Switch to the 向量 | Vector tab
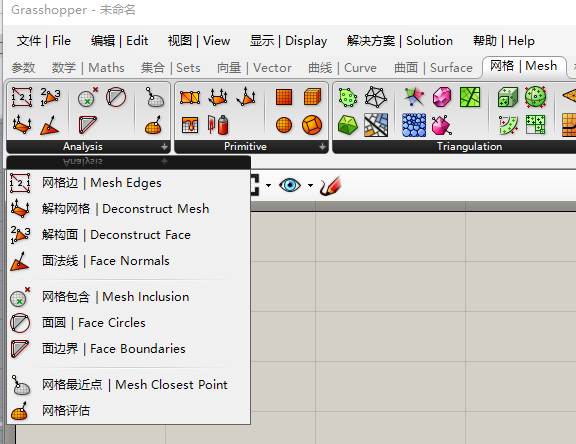Image resolution: width=576 pixels, height=444 pixels. pyautogui.click(x=254, y=68)
